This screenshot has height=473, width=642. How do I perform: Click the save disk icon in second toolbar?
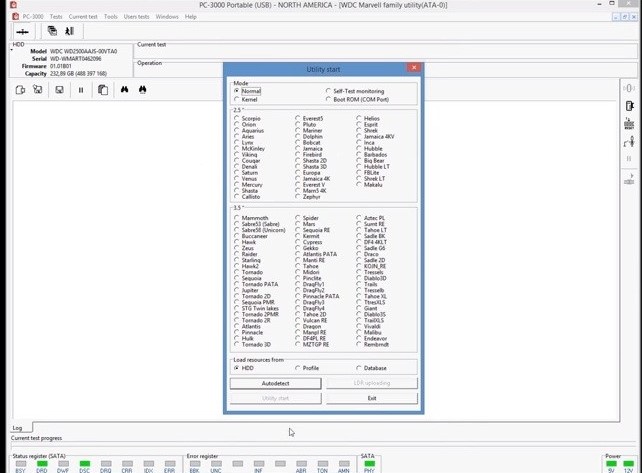click(59, 90)
